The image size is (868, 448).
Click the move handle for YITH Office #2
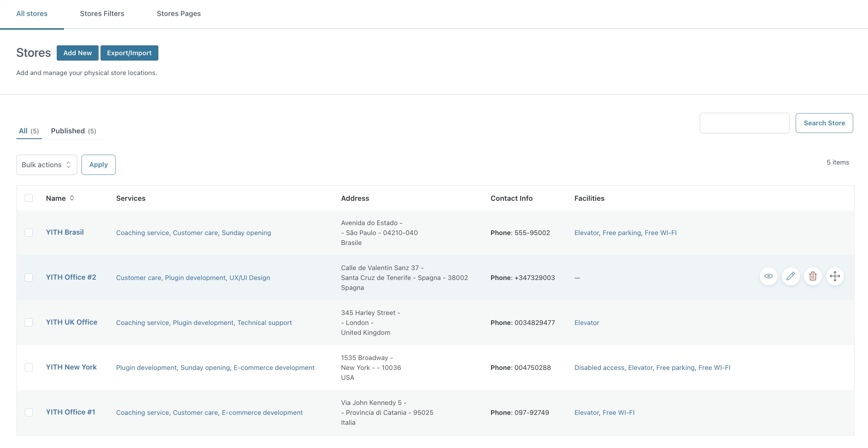pyautogui.click(x=835, y=276)
